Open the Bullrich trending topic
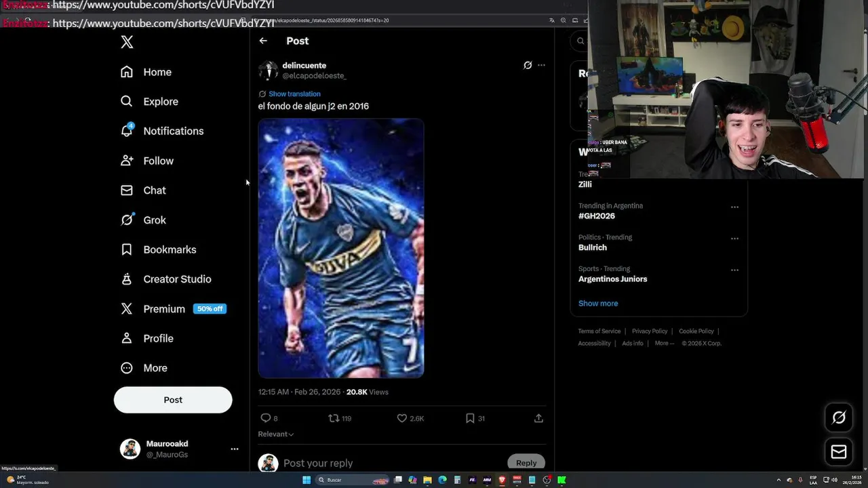The image size is (868, 488). [x=593, y=247]
